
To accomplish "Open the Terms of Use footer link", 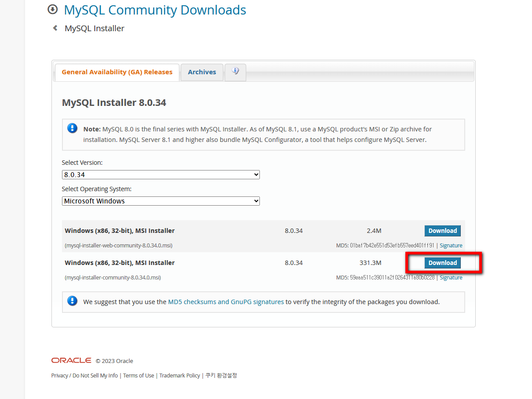I will 138,375.
